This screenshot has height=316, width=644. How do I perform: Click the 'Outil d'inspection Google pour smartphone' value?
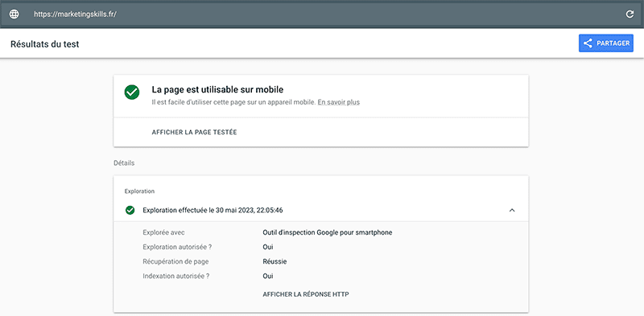(x=328, y=232)
